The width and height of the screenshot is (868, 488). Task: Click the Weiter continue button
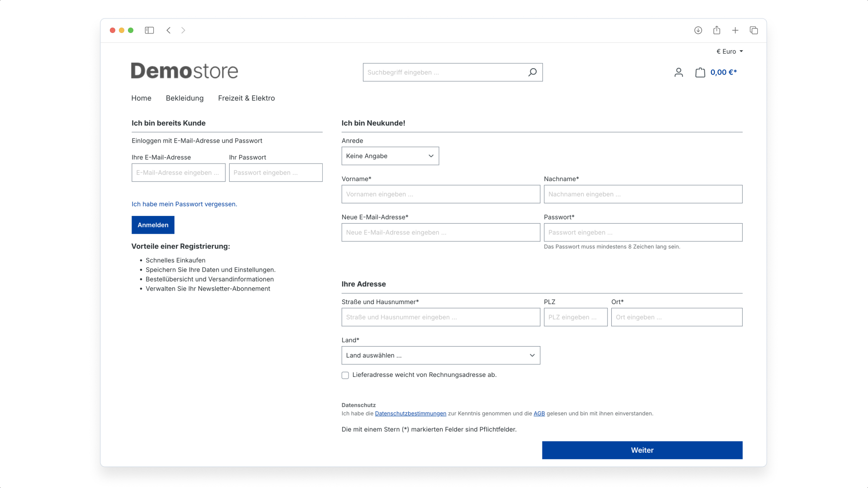tap(642, 450)
